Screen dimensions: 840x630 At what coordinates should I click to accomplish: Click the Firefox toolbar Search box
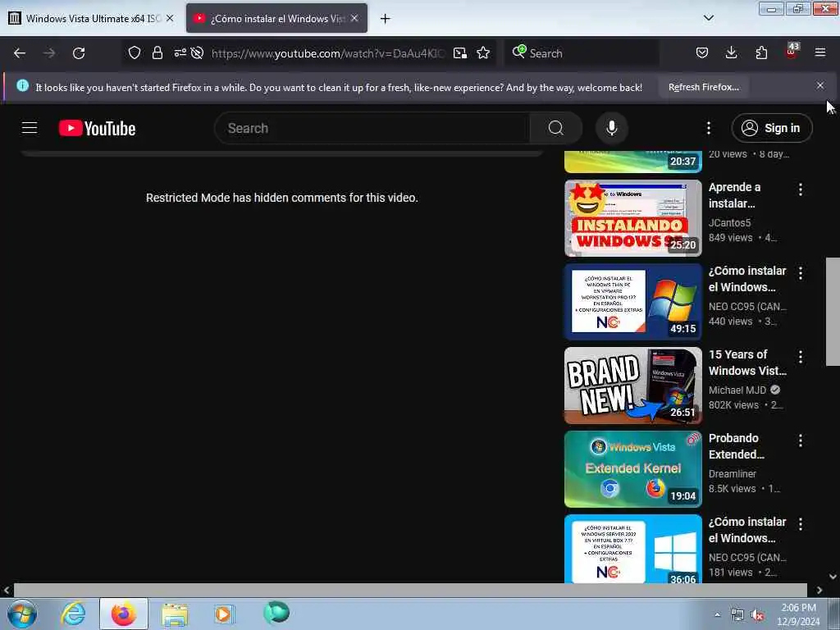pyautogui.click(x=582, y=53)
